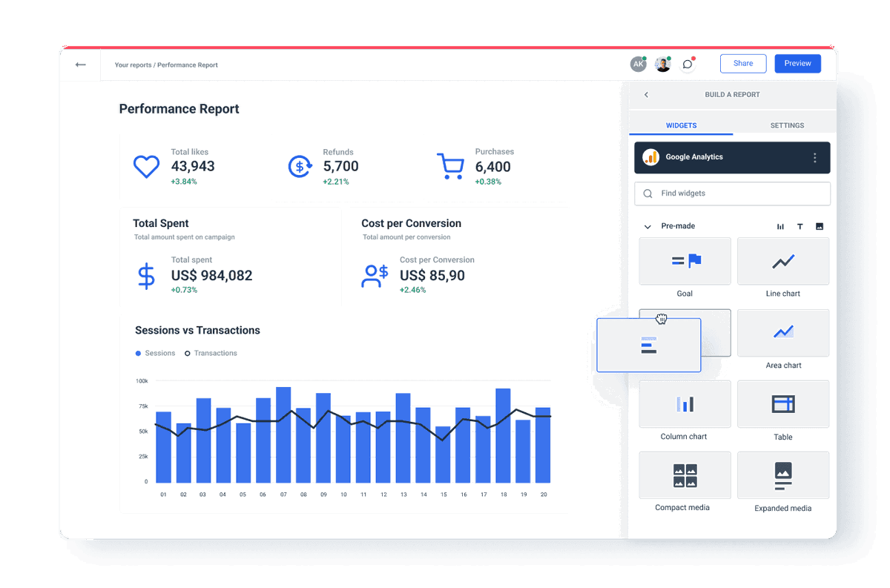Click the Share button
The height and width of the screenshot is (588, 890).
pos(743,63)
